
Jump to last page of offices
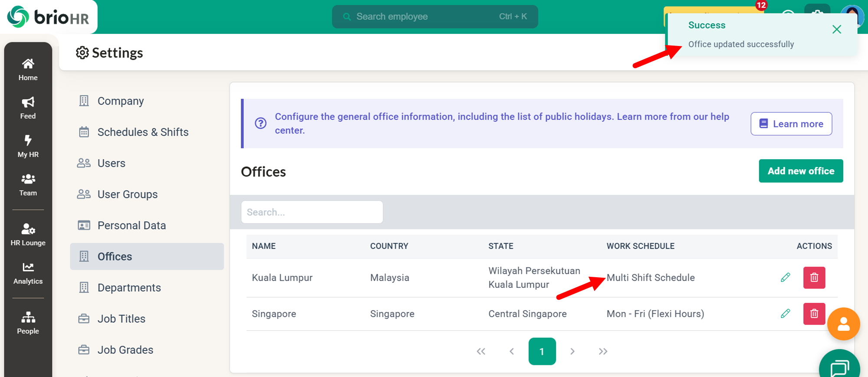click(603, 351)
